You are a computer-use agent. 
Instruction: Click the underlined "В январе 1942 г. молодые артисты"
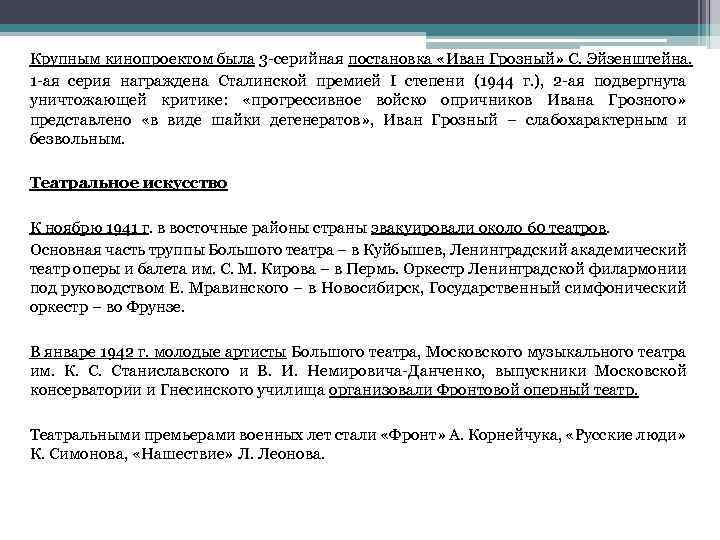pos(158,352)
